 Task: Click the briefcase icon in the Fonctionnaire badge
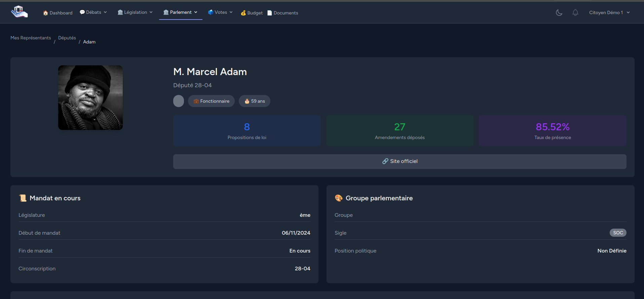point(196,101)
